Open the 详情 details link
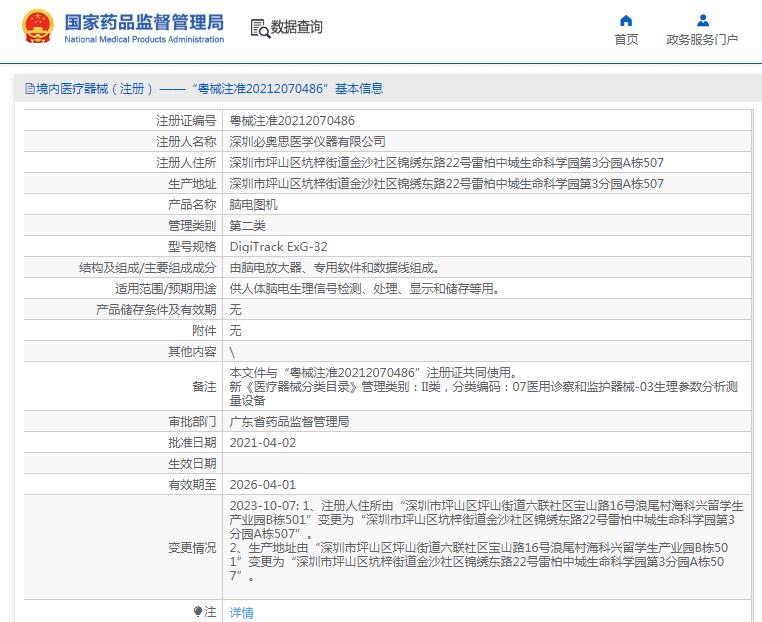This screenshot has width=762, height=622. click(x=242, y=613)
